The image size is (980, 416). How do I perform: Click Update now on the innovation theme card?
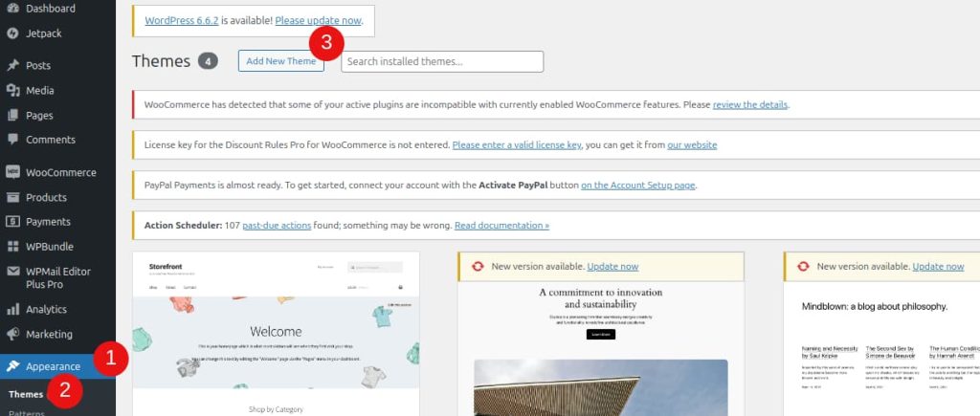coord(612,266)
